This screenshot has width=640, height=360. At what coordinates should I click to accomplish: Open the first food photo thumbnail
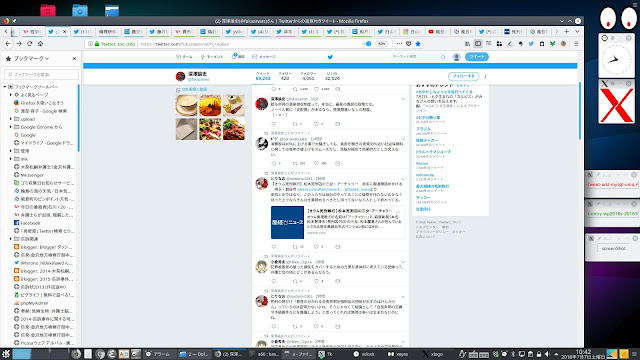[x=187, y=105]
